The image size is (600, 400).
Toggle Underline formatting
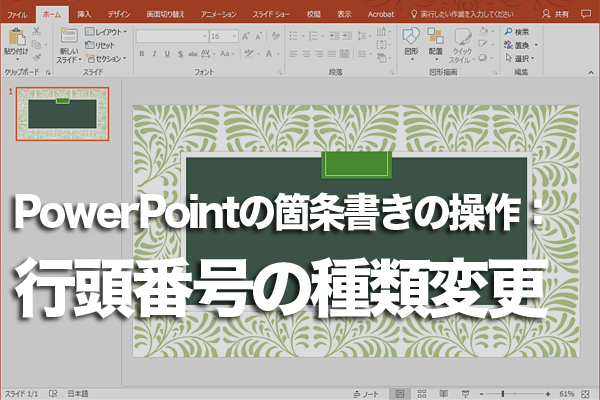pos(167,54)
